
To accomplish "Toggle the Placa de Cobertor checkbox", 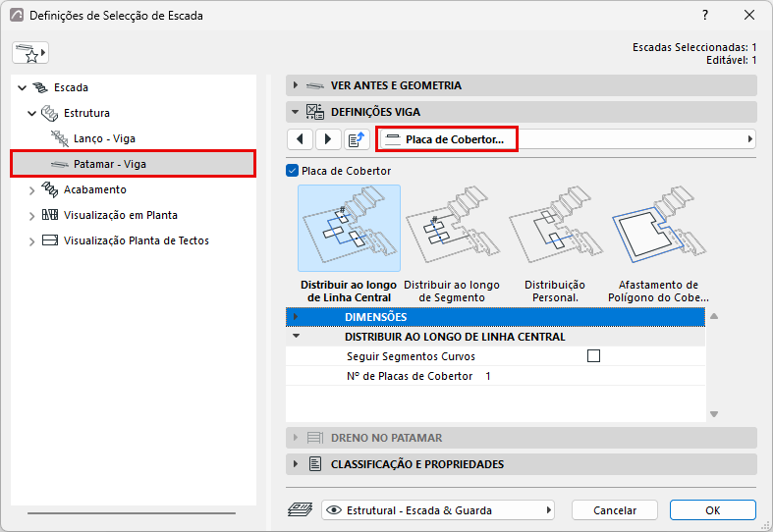I will 293,171.
